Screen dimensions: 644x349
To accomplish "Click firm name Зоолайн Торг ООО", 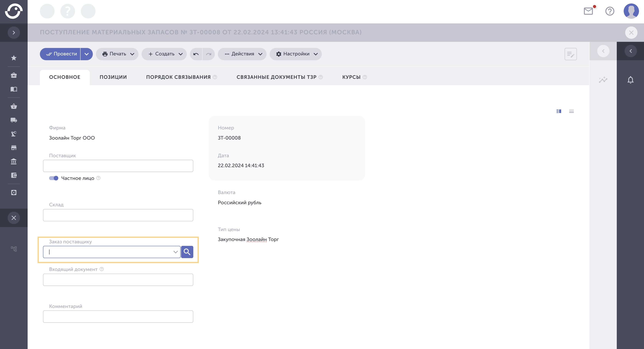I will [72, 138].
